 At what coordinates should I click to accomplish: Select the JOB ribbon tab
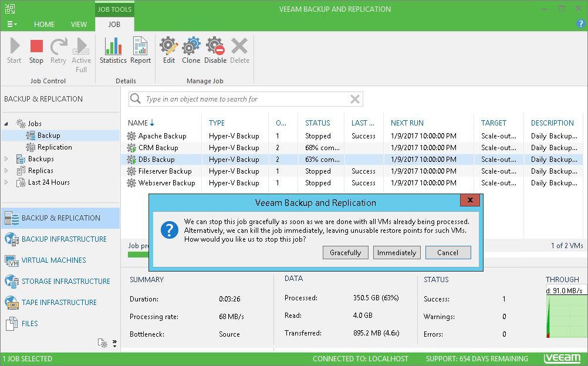pyautogui.click(x=114, y=25)
